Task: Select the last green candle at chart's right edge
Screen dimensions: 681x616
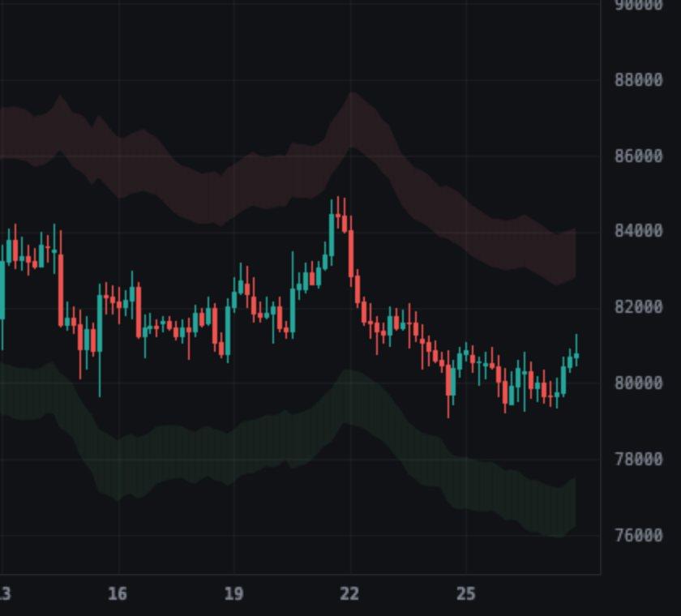Action: (x=576, y=355)
